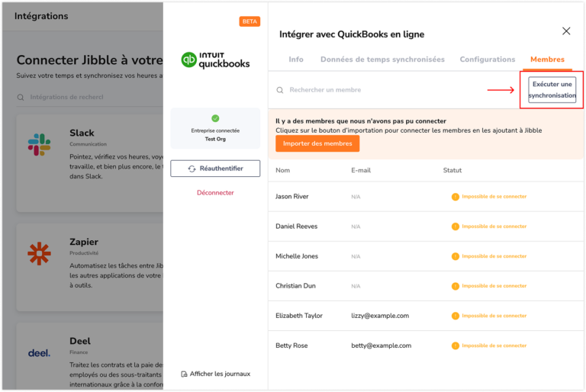
Task: Click Exécuter une synchronisation button
Action: point(552,90)
